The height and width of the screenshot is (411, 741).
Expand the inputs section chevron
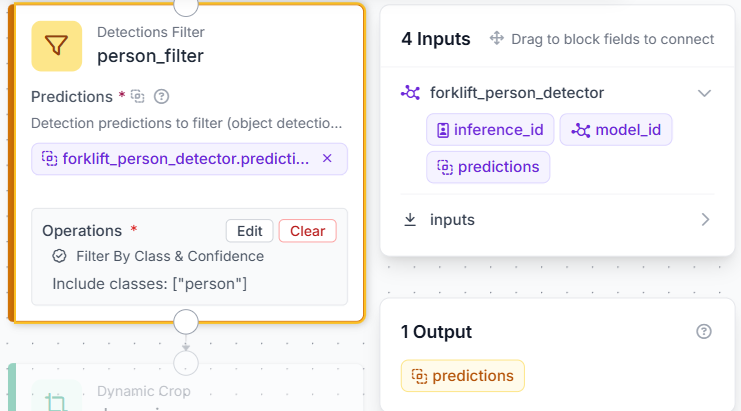click(705, 220)
